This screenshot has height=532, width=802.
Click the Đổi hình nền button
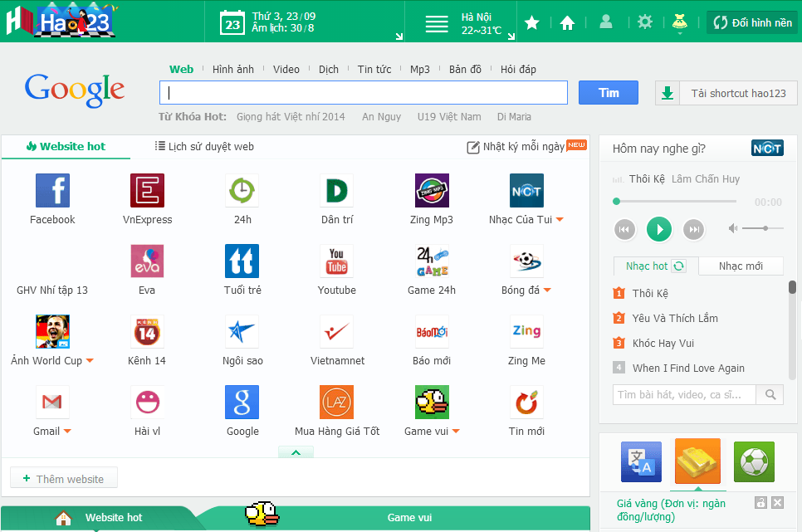(752, 22)
